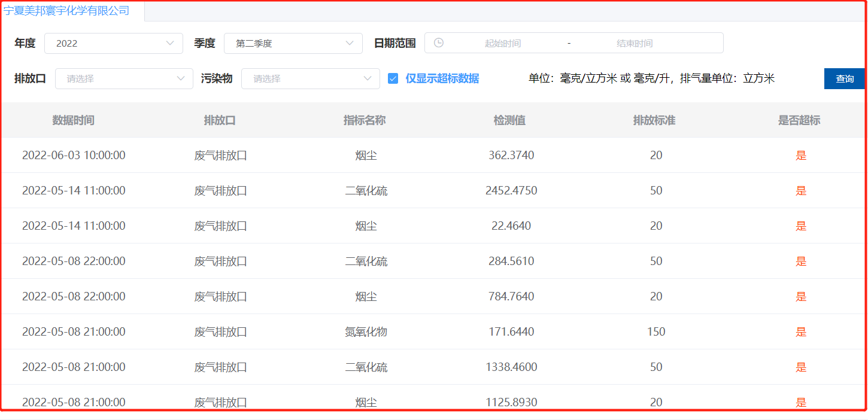Click the 结束时间 end date field
This screenshot has width=868, height=420.
635,43
